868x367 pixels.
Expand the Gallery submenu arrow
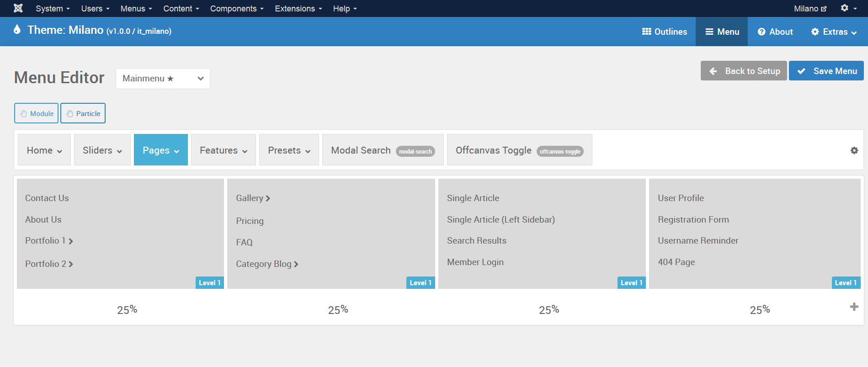pyautogui.click(x=268, y=198)
